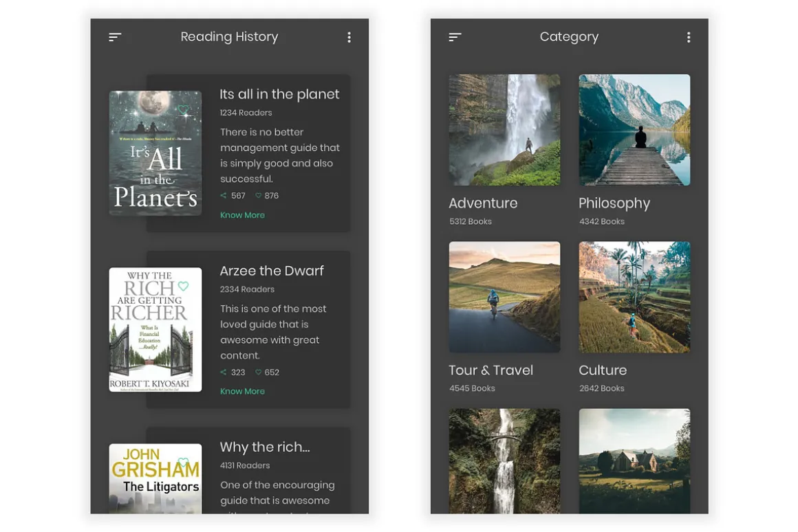Select the Philosophy label
Screen dimensions: 798x532
click(614, 203)
